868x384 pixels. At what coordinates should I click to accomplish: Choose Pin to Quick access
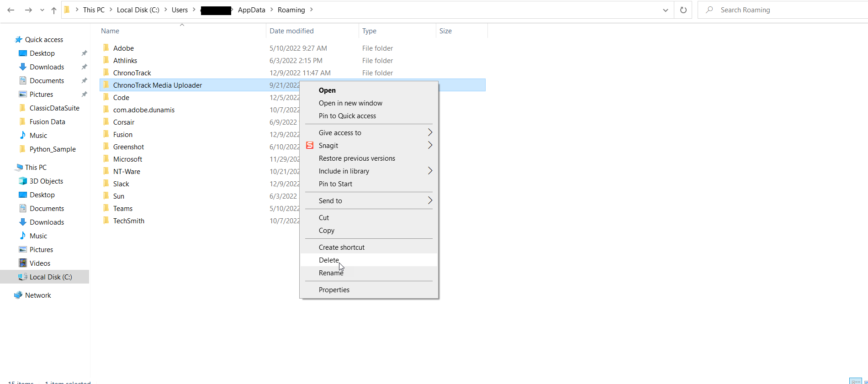[369, 116]
